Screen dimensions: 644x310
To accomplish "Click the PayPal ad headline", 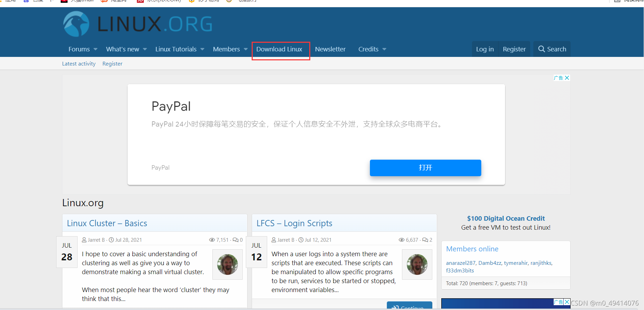I will 171,106.
